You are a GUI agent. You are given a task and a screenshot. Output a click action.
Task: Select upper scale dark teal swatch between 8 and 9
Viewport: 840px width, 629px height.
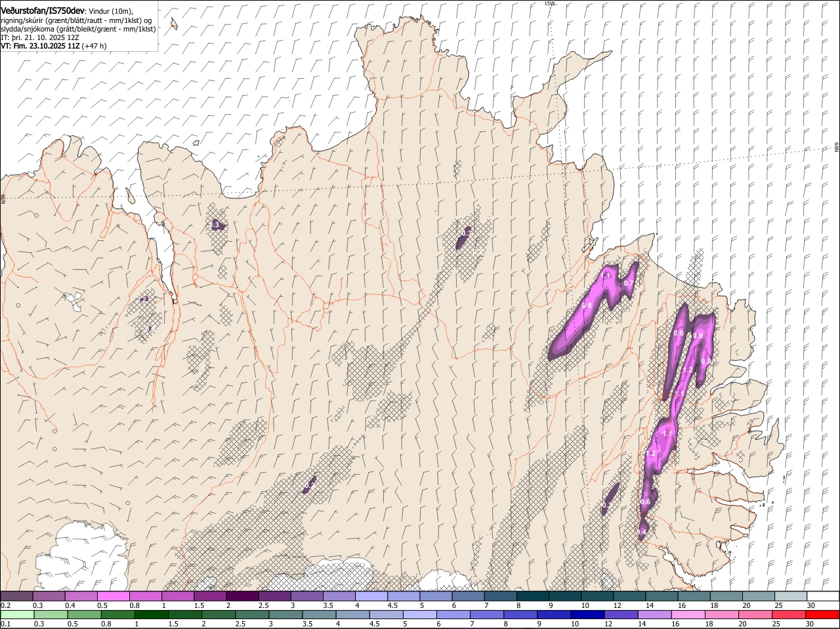pos(533,596)
